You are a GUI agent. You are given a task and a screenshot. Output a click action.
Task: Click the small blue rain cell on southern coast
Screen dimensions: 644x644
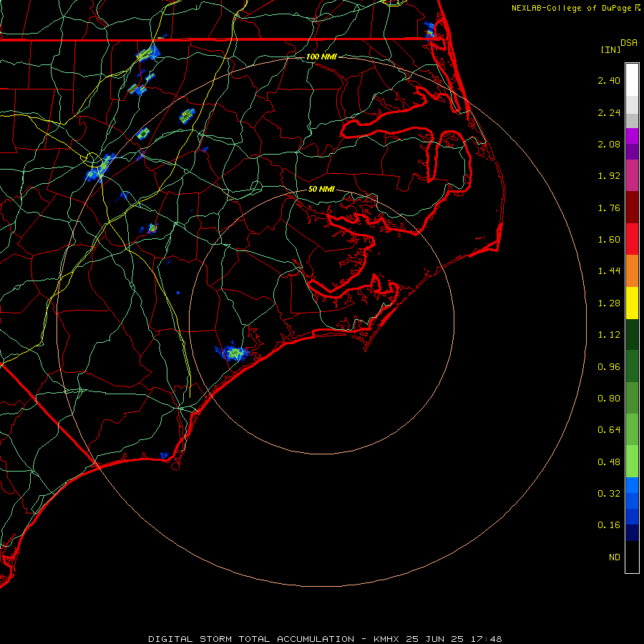click(165, 454)
